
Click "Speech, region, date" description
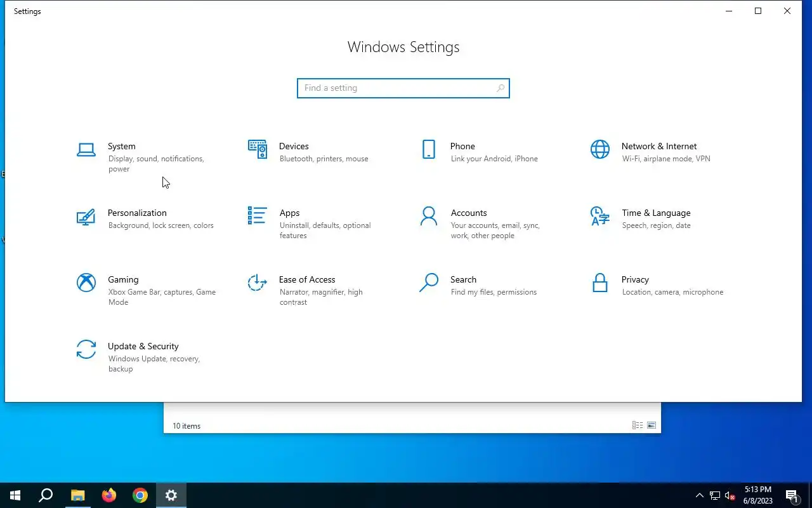[x=657, y=225]
